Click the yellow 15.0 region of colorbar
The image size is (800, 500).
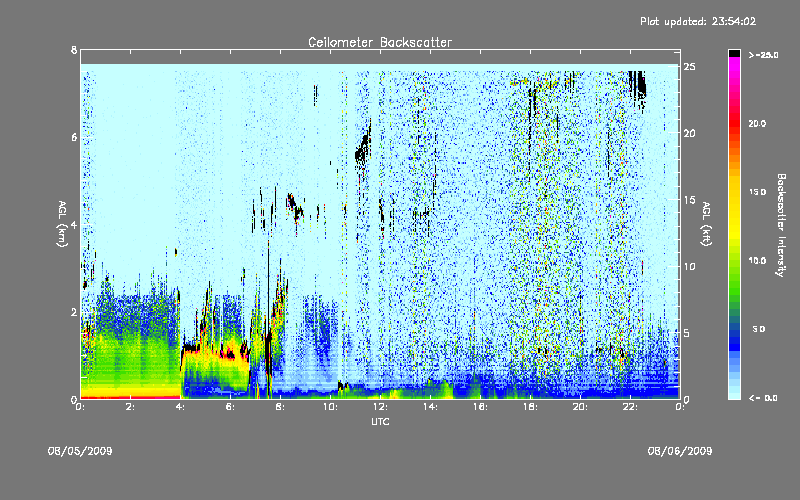[x=734, y=192]
